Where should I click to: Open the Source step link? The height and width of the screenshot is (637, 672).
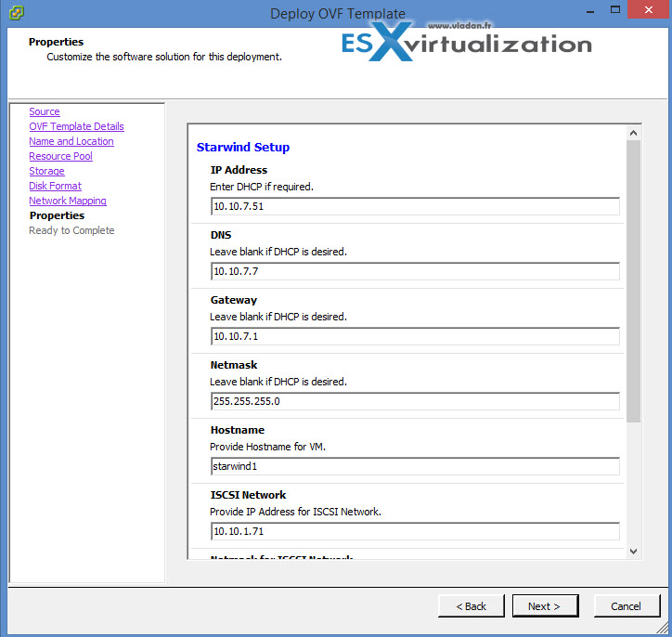45,111
